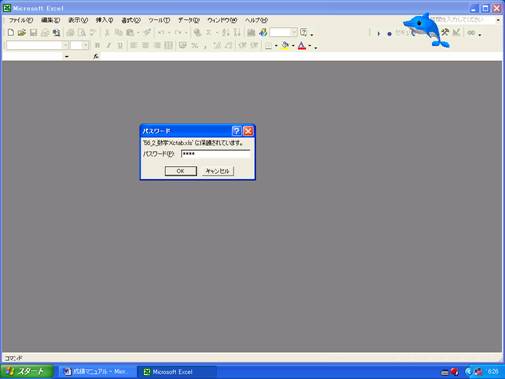Image resolution: width=505 pixels, height=379 pixels.
Task: Open a file with the folder icon
Action: (x=22, y=32)
